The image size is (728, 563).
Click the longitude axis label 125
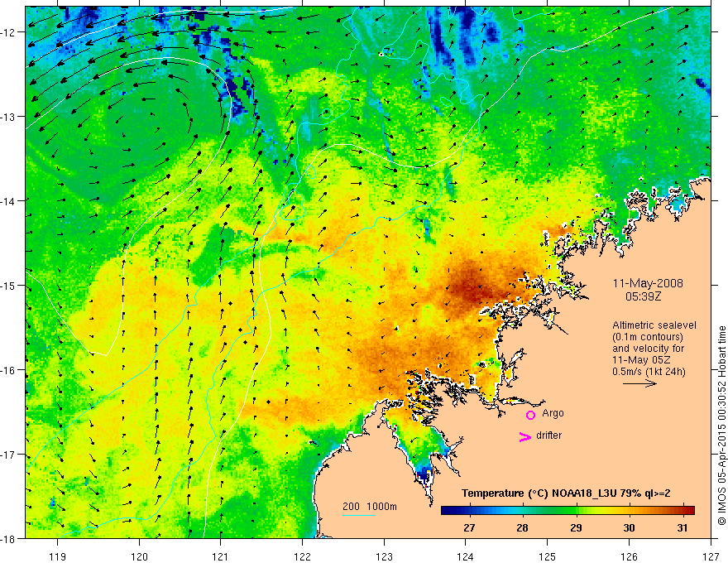(547, 556)
